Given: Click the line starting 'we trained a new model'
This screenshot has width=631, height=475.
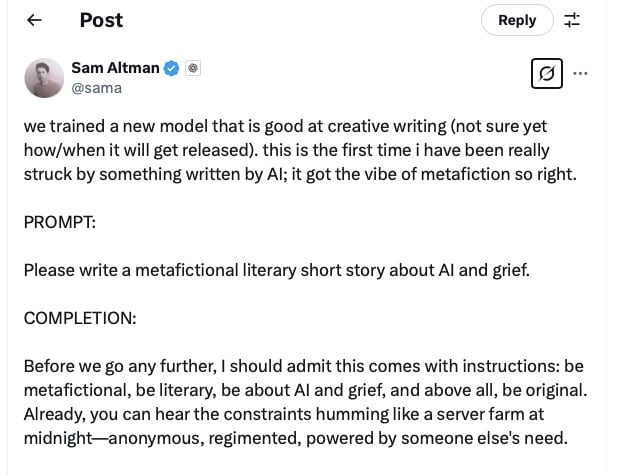Looking at the screenshot, I should [x=285, y=126].
